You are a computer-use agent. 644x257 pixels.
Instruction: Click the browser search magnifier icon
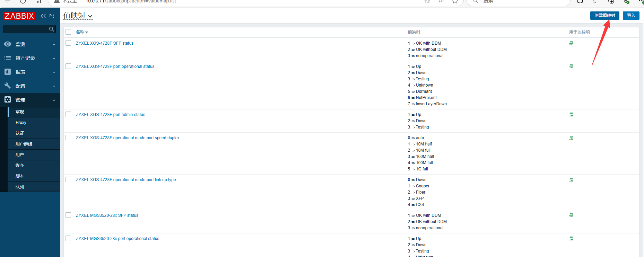point(476,1)
